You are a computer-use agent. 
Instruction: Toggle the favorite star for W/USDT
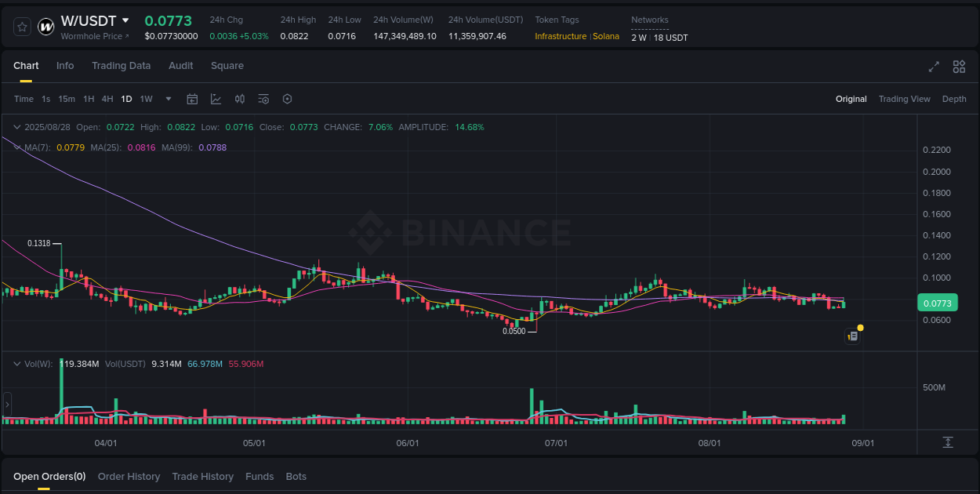coord(21,26)
